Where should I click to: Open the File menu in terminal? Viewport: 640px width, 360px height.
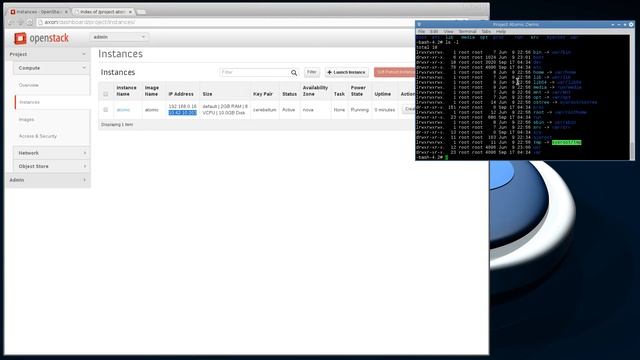421,31
